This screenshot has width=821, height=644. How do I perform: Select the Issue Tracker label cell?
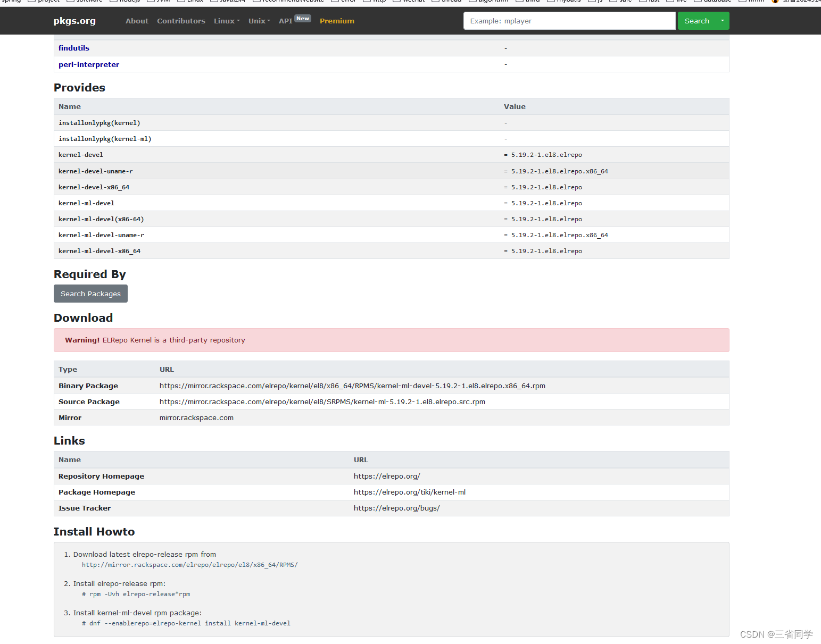tap(85, 508)
